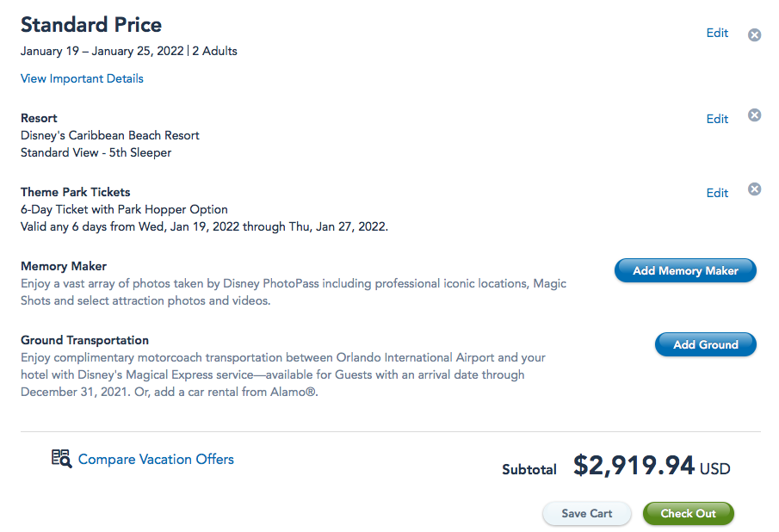Remove Theme Park Tickets with X icon
Screen dimensions: 779x532
point(754,189)
